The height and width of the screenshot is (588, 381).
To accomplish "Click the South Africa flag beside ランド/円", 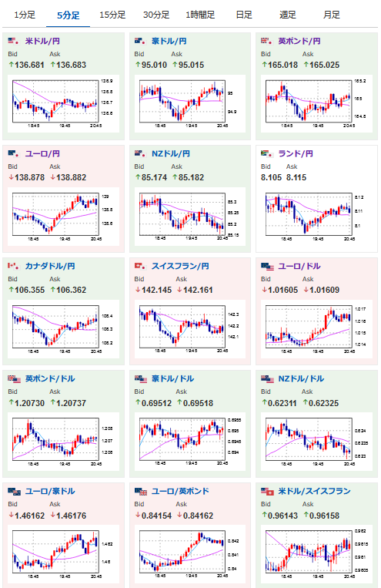I will tap(267, 153).
